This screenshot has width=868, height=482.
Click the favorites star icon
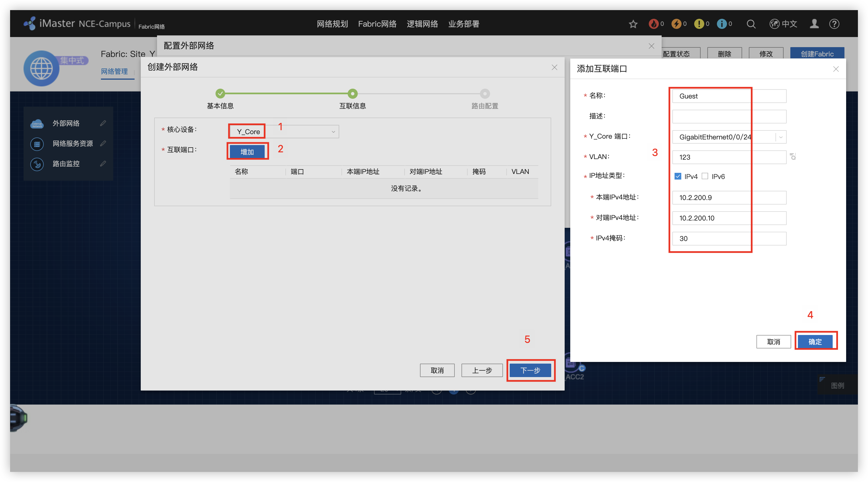click(x=633, y=24)
